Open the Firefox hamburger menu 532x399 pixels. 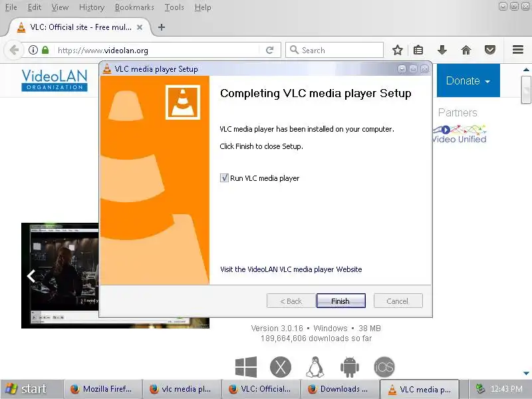518,50
